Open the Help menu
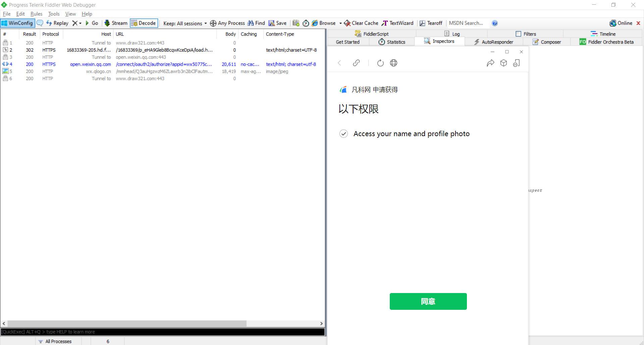 (x=87, y=14)
